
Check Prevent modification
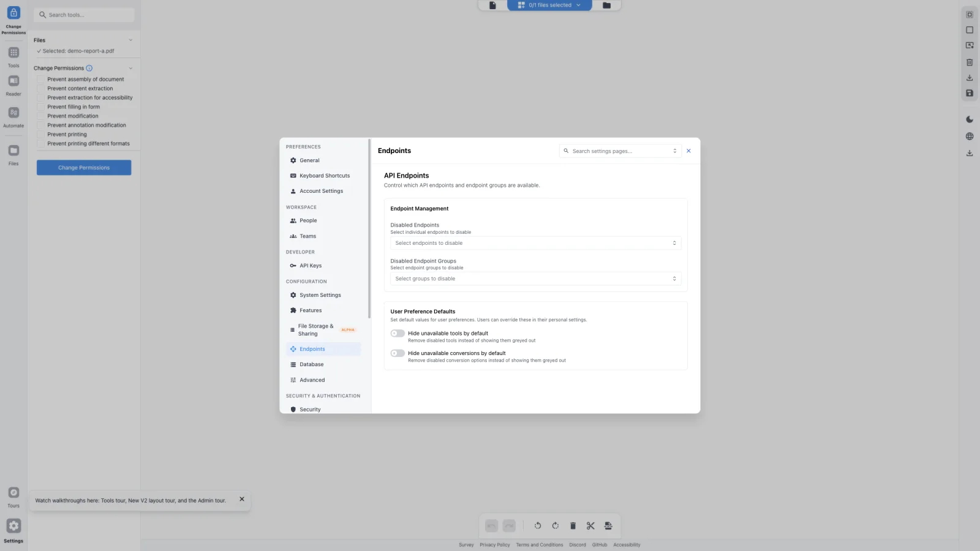point(41,116)
